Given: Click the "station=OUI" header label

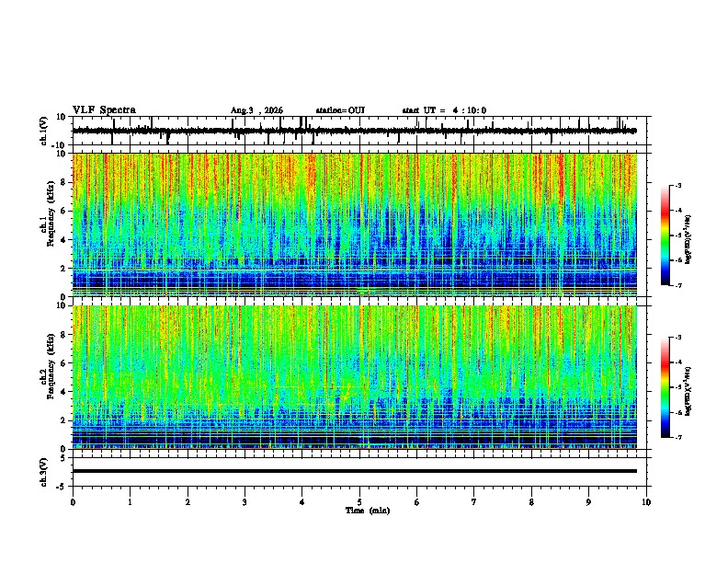Looking at the screenshot, I should [340, 110].
